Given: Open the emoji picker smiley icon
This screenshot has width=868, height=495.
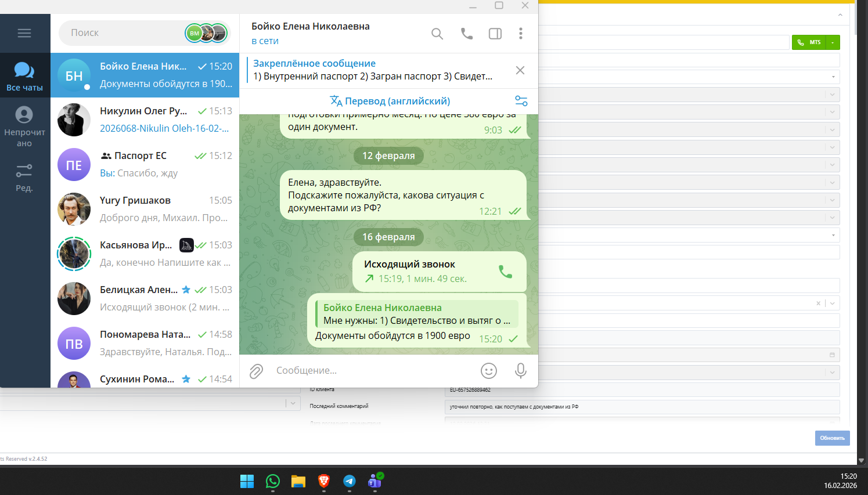Looking at the screenshot, I should point(489,371).
